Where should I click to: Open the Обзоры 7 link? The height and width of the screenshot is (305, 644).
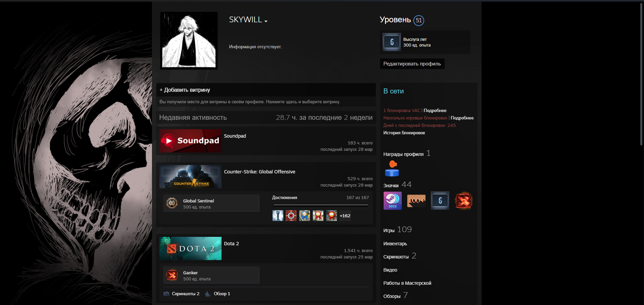click(x=395, y=296)
